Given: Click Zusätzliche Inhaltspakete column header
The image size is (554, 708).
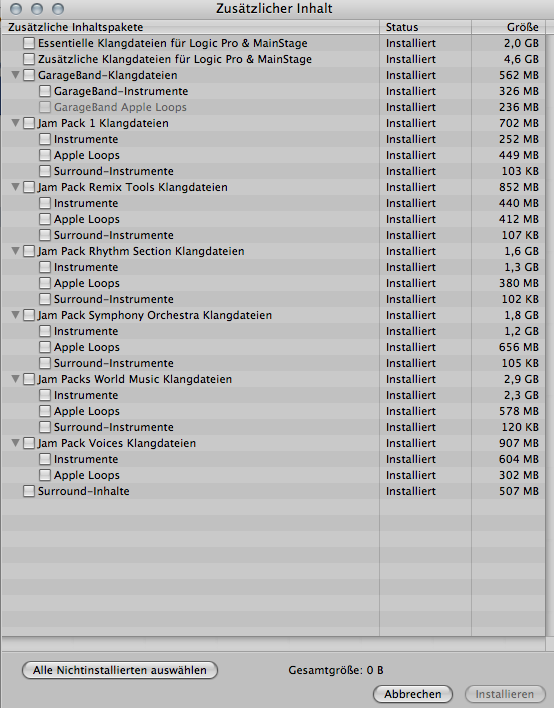Looking at the screenshot, I should coord(190,27).
